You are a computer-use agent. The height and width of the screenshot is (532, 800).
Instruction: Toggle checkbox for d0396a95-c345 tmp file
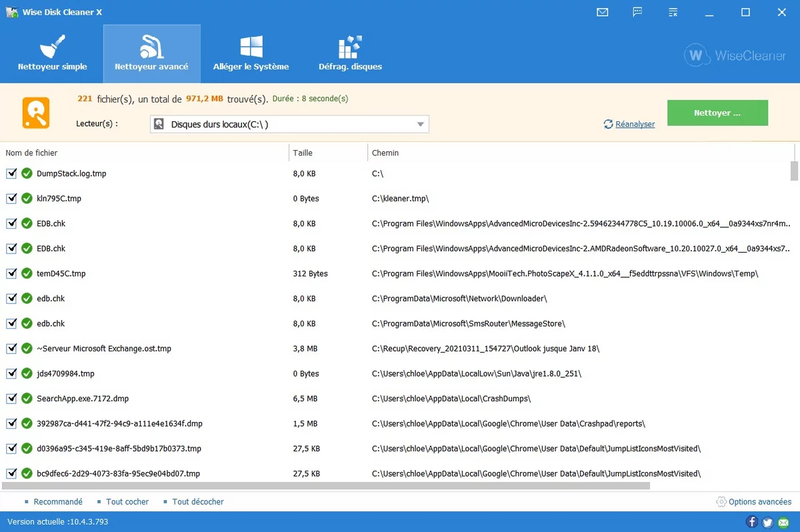[x=11, y=449]
